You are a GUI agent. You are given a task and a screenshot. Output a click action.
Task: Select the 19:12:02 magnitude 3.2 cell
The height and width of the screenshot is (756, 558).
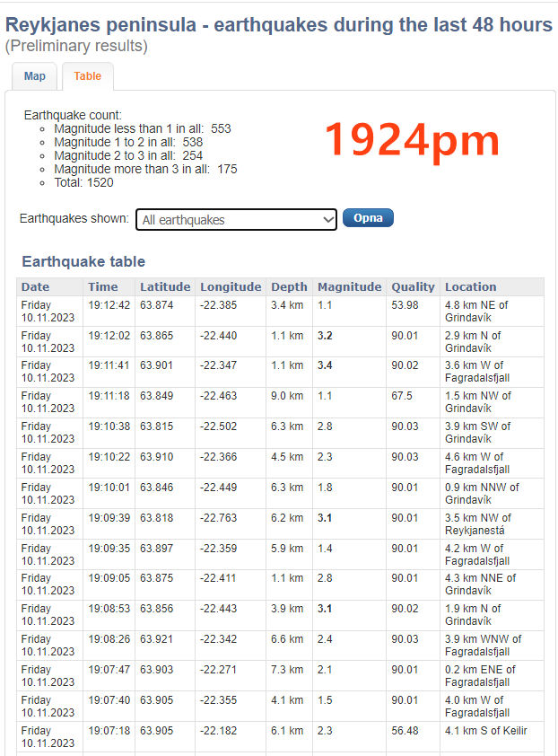325,336
